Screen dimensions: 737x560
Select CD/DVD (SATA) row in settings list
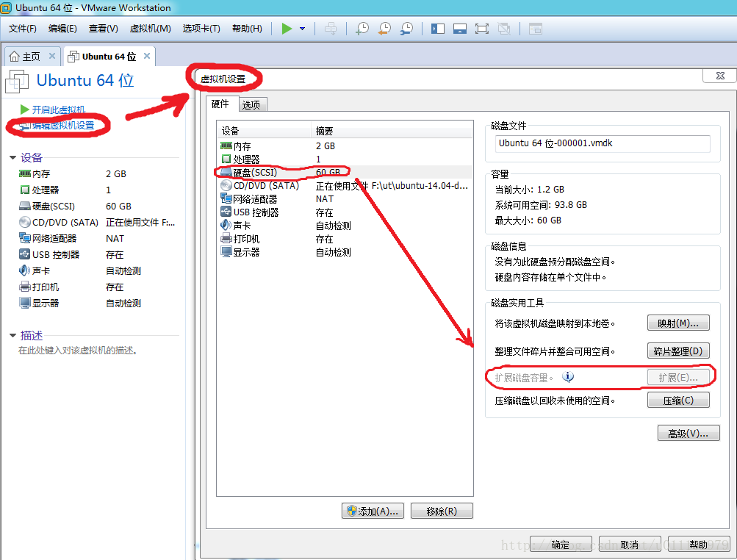click(x=345, y=186)
